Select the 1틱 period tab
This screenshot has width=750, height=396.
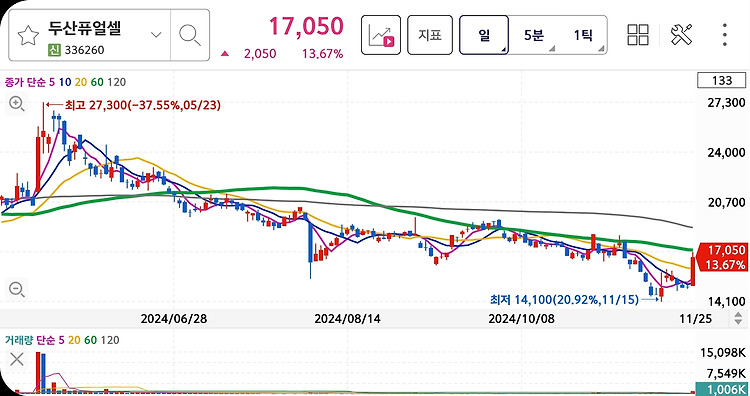click(583, 35)
